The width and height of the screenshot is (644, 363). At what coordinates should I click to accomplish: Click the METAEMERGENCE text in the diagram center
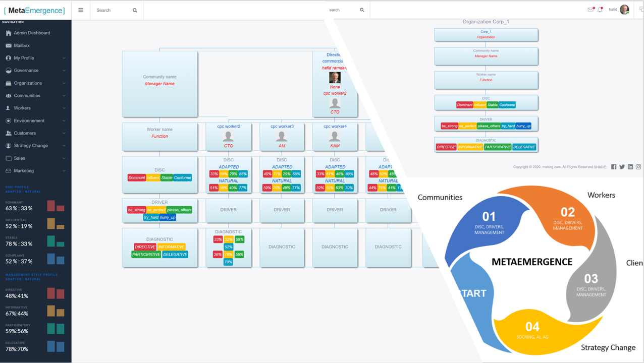[x=532, y=262]
